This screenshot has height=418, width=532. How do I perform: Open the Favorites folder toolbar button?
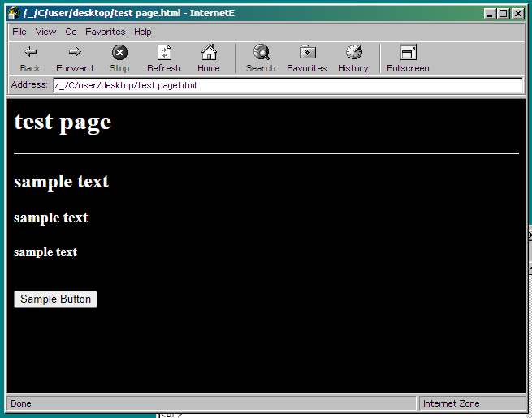point(307,58)
